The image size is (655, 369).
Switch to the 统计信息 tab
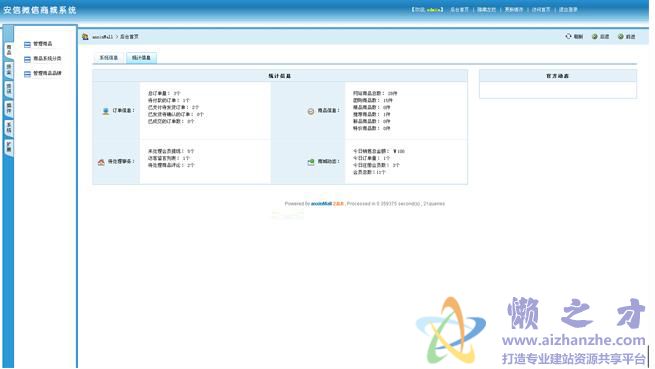141,58
